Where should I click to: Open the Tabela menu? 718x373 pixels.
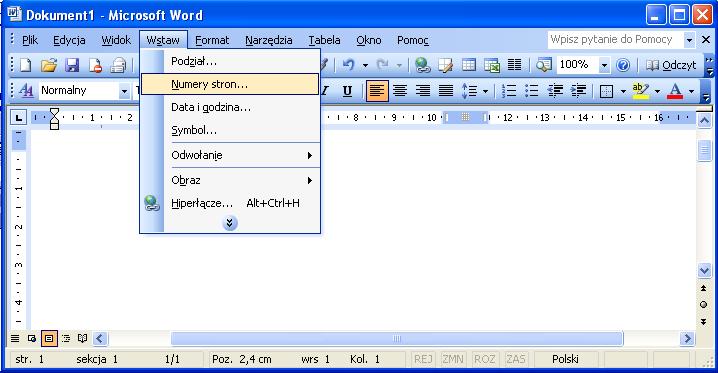(x=325, y=40)
